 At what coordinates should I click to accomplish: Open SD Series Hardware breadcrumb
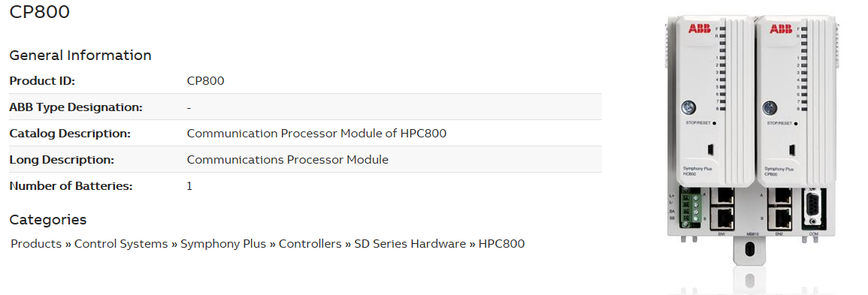pyautogui.click(x=410, y=244)
